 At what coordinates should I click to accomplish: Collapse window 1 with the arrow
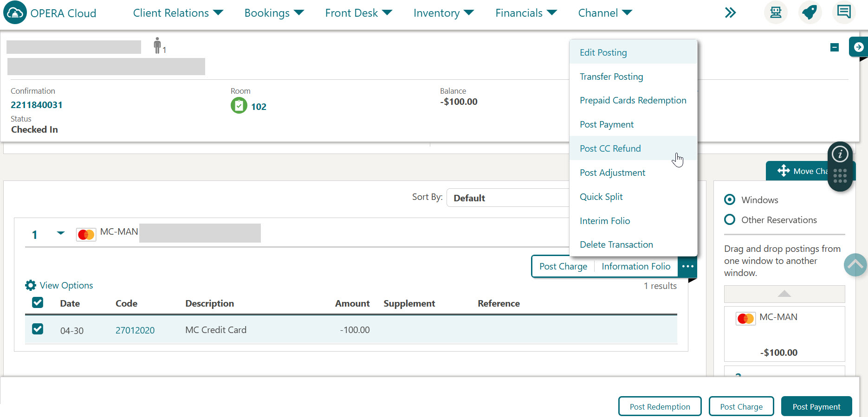(x=61, y=233)
